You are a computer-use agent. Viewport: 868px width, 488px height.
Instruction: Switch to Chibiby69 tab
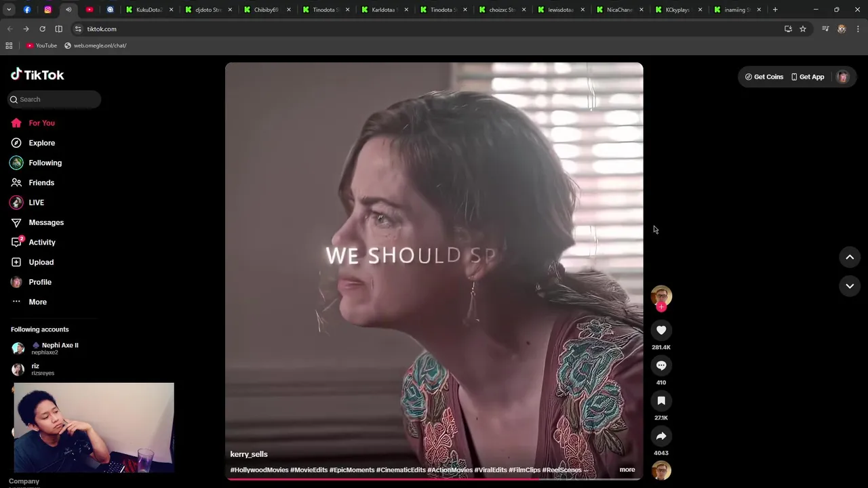click(x=267, y=9)
